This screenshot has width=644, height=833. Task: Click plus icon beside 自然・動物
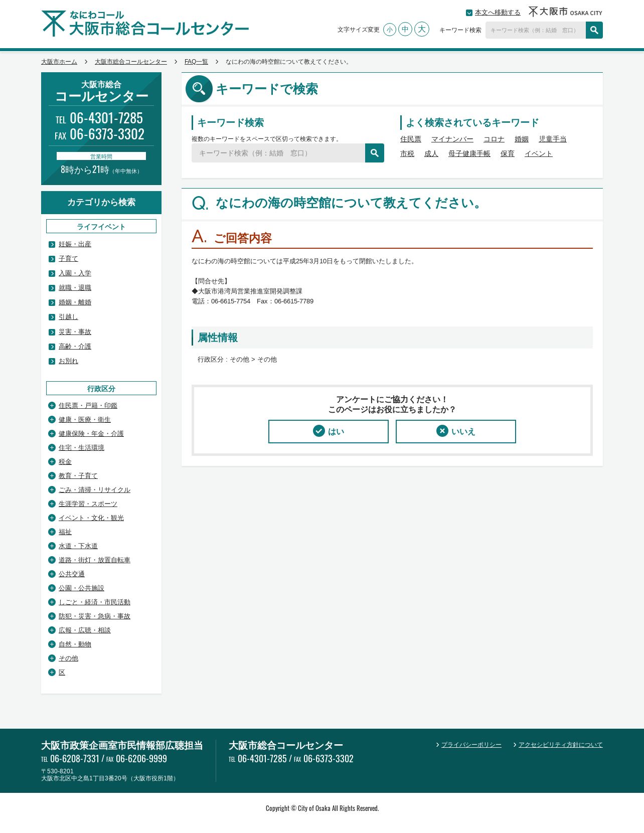pos(52,644)
